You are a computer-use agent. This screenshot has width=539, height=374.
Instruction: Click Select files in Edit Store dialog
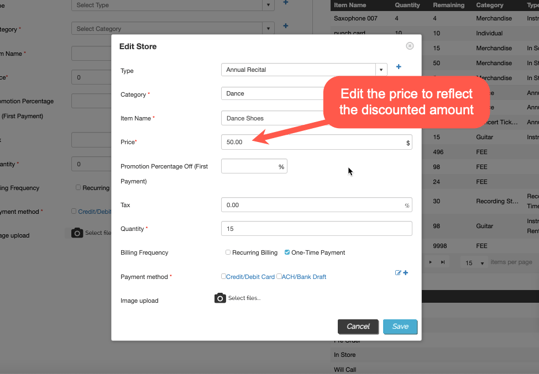[244, 298]
